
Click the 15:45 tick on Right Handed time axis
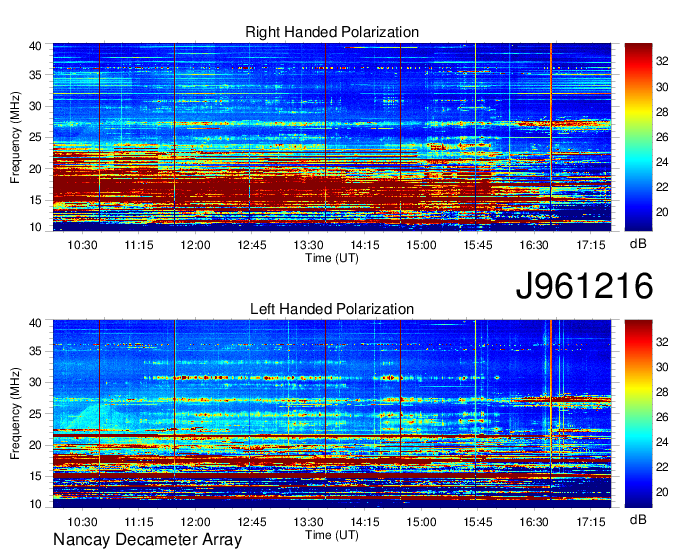point(477,245)
